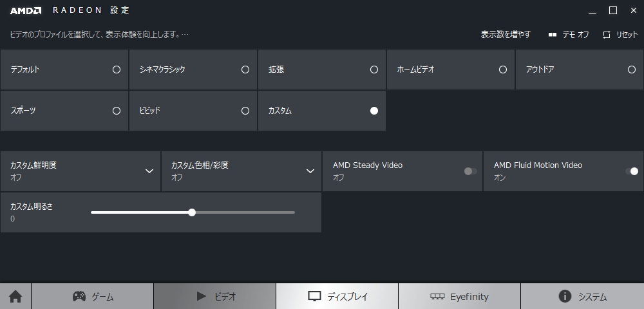
Task: Click the brightness value 0 text
Action: 12,219
